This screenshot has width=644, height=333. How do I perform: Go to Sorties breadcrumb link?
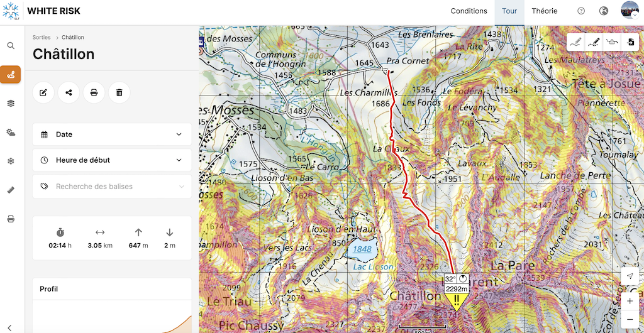pos(42,38)
